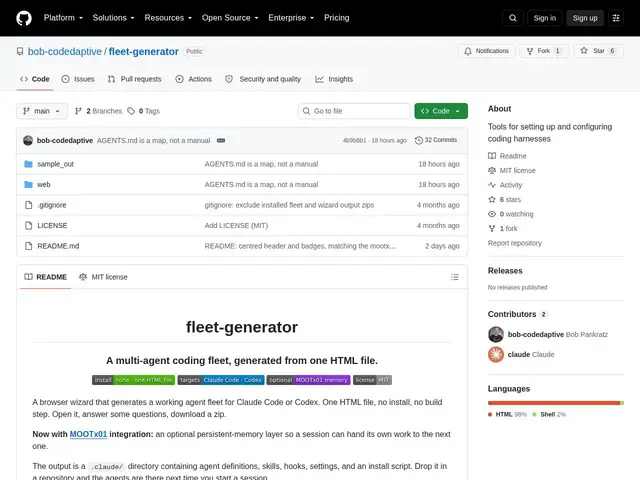Click the .gitignore file icon
The width and height of the screenshot is (640, 480).
[x=28, y=205]
